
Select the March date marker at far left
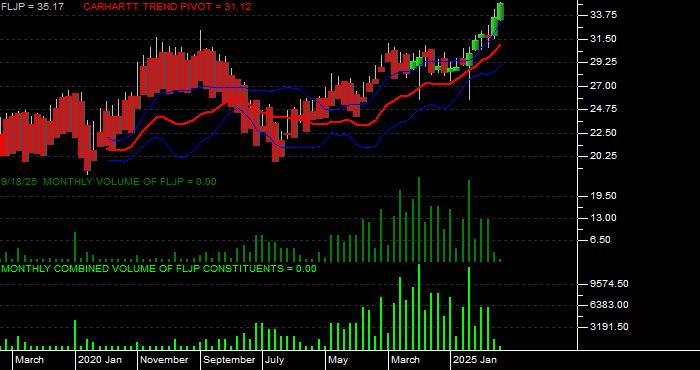click(x=29, y=360)
